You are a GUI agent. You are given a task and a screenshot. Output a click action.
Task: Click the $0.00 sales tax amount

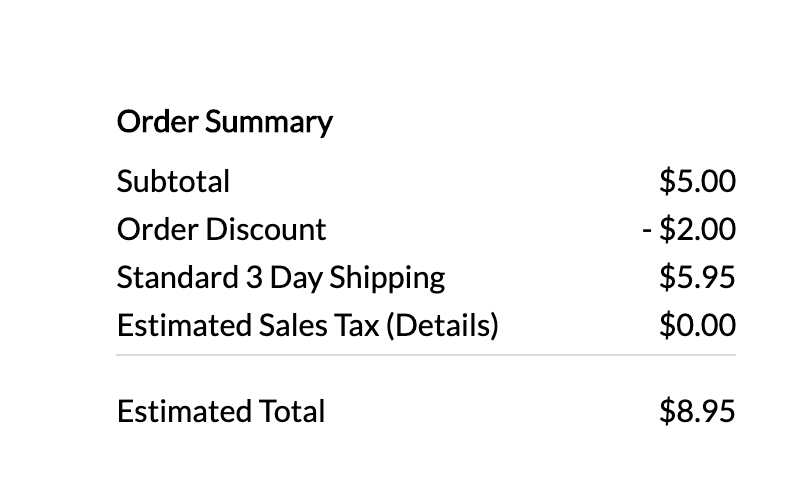[x=697, y=325]
